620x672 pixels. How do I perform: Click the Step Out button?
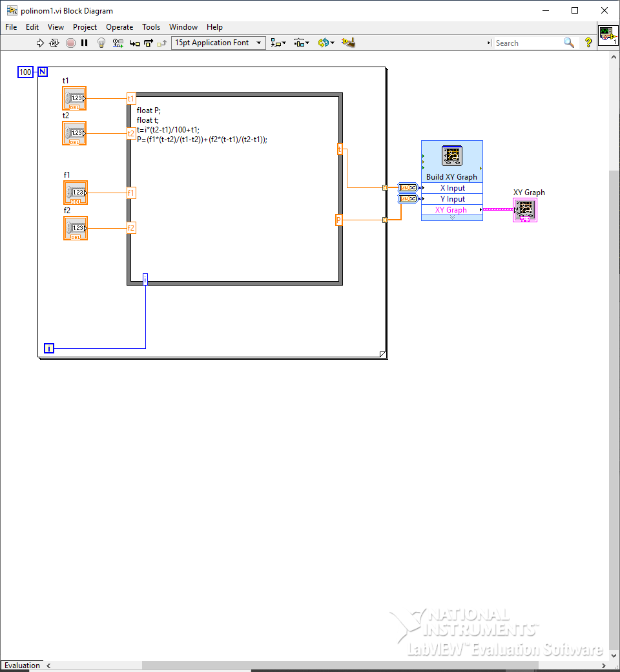coord(161,43)
